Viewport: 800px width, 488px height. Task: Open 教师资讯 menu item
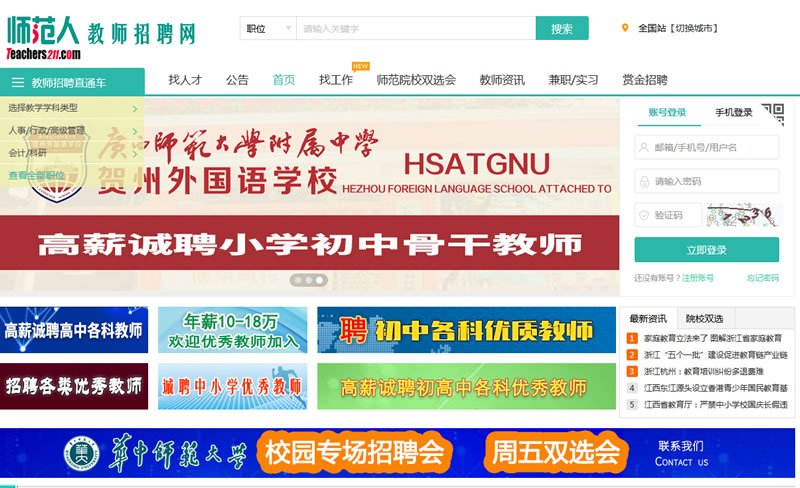pyautogui.click(x=502, y=80)
